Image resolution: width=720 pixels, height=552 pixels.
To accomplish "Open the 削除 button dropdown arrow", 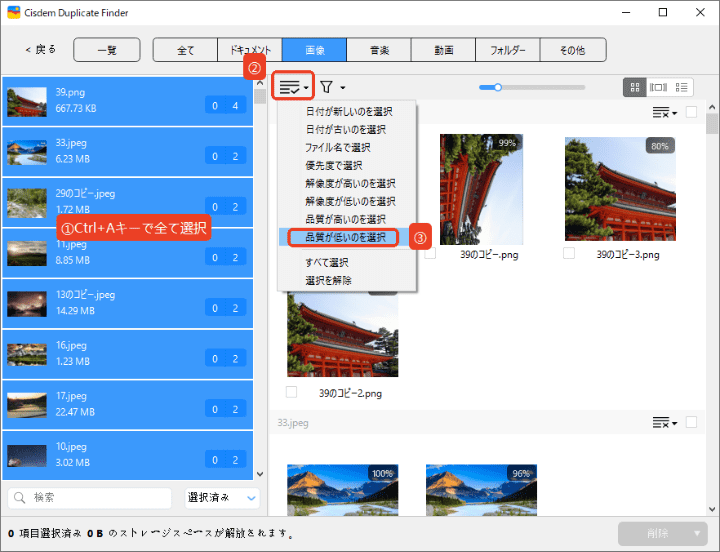I will pos(697,534).
